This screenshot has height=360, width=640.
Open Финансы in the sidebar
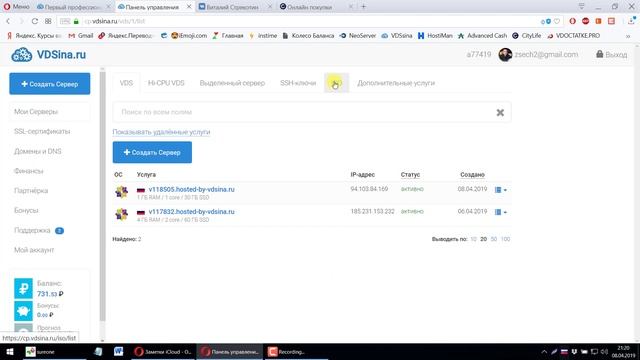29,171
